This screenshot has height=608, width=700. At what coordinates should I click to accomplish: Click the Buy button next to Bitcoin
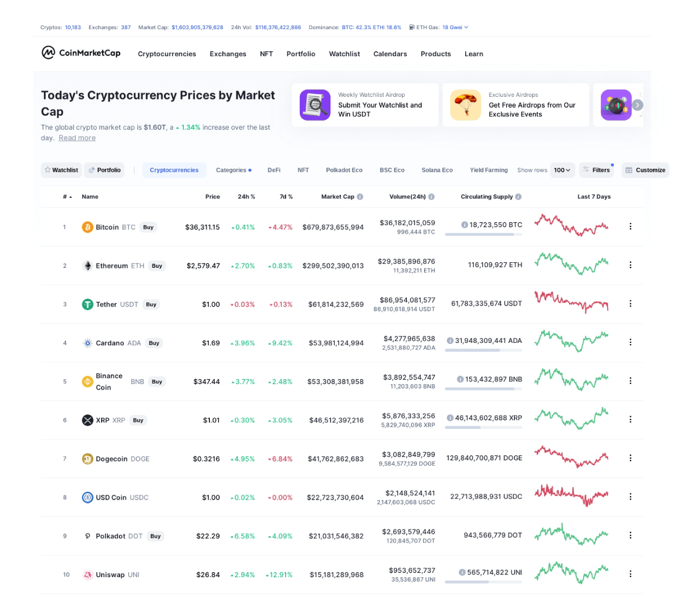coord(148,227)
